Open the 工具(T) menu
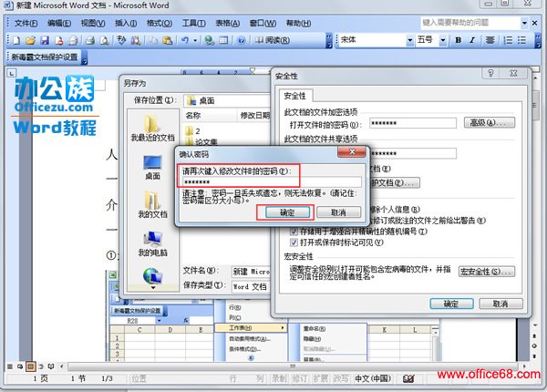The height and width of the screenshot is (392, 547). [193, 24]
